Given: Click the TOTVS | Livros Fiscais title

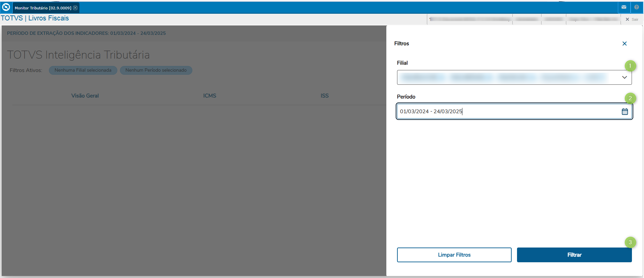Looking at the screenshot, I should 35,18.
